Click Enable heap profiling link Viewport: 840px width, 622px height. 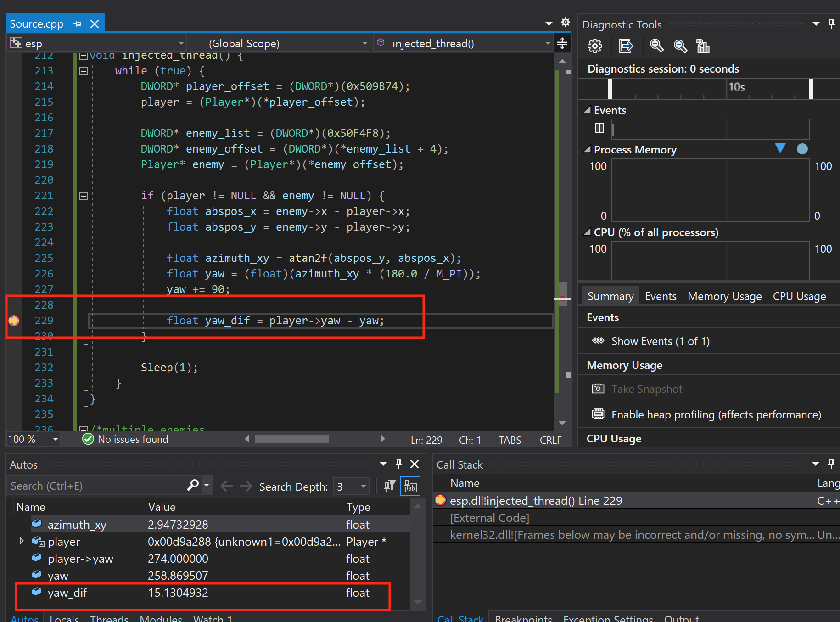pyautogui.click(x=716, y=415)
